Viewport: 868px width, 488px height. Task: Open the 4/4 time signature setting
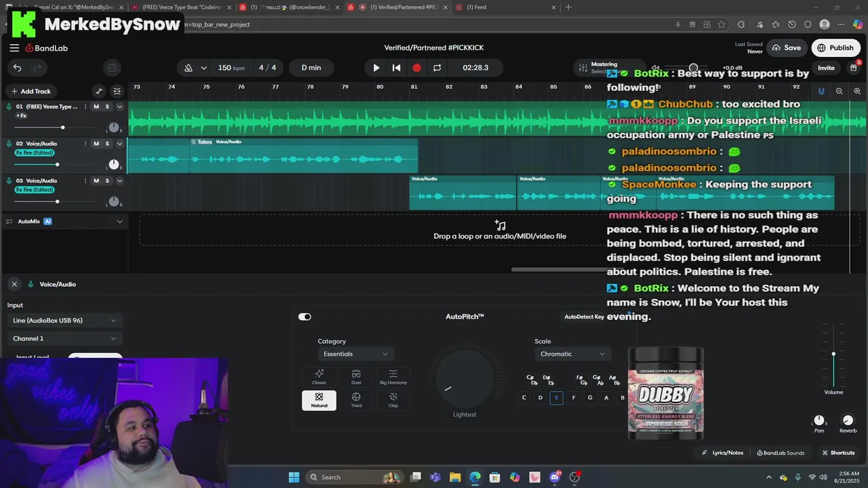click(x=267, y=68)
